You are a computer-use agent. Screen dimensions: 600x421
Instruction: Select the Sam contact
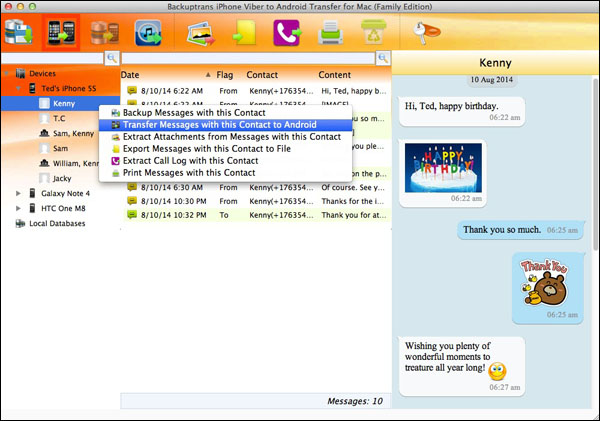pyautogui.click(x=54, y=148)
